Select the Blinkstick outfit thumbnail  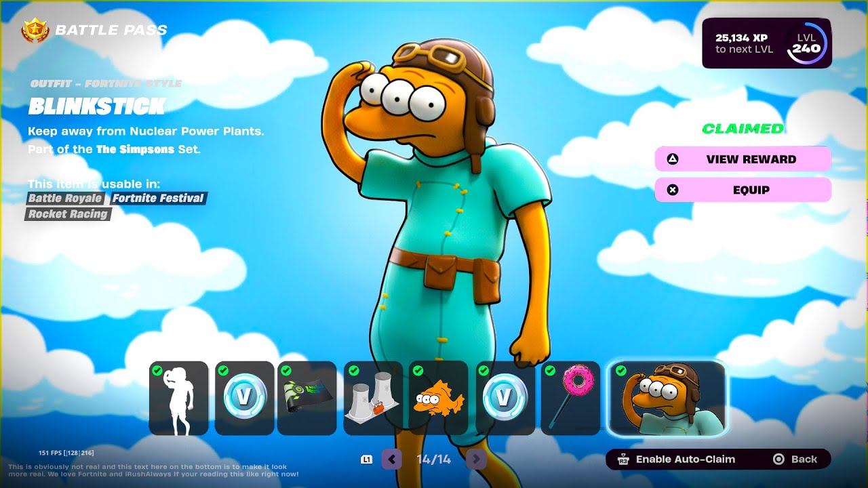(x=667, y=399)
